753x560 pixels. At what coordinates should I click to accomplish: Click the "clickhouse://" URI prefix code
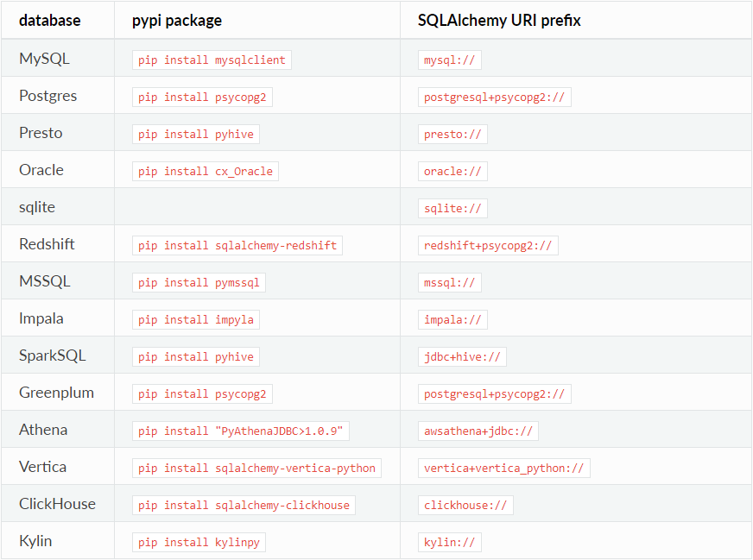465,505
